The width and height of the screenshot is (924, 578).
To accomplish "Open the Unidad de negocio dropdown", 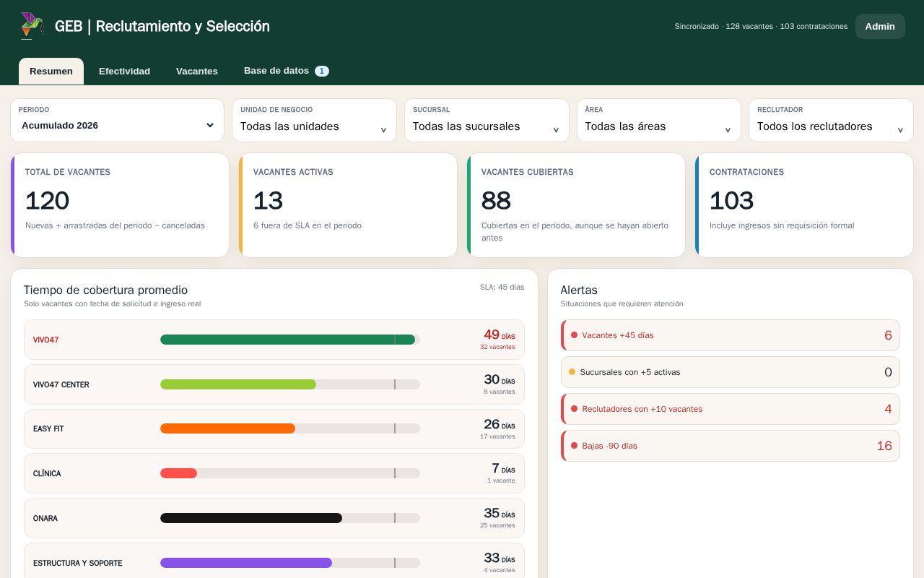I will coord(314,120).
